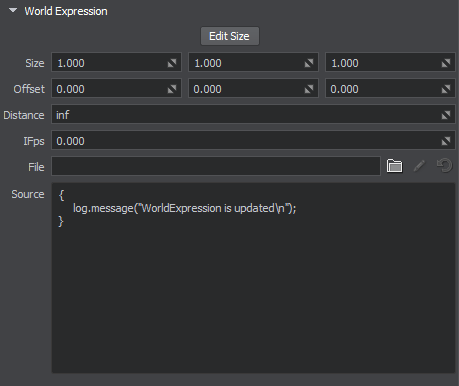Viewport: 459px width, 386px height.
Task: Collapse the World Expression section
Action: [x=13, y=11]
